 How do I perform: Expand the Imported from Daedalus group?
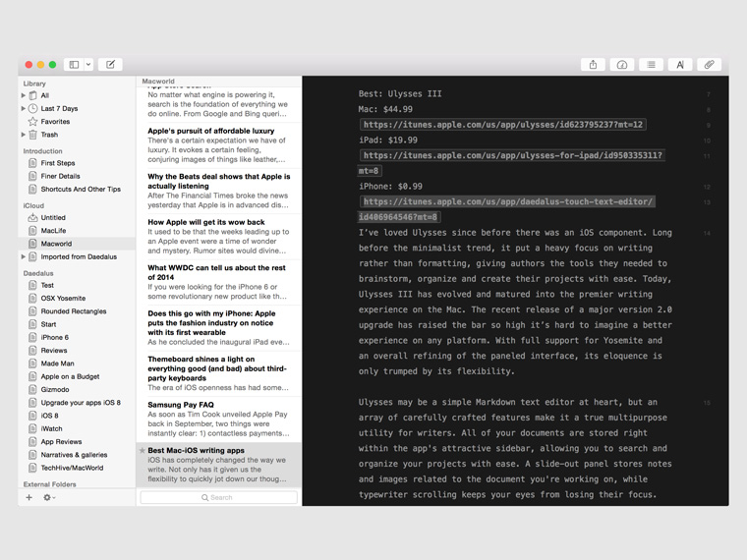tap(24, 257)
